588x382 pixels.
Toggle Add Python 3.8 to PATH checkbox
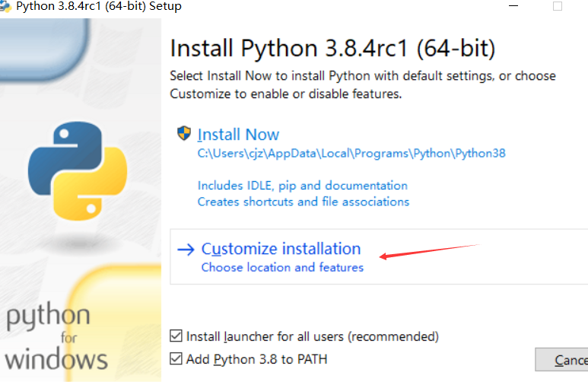point(176,358)
